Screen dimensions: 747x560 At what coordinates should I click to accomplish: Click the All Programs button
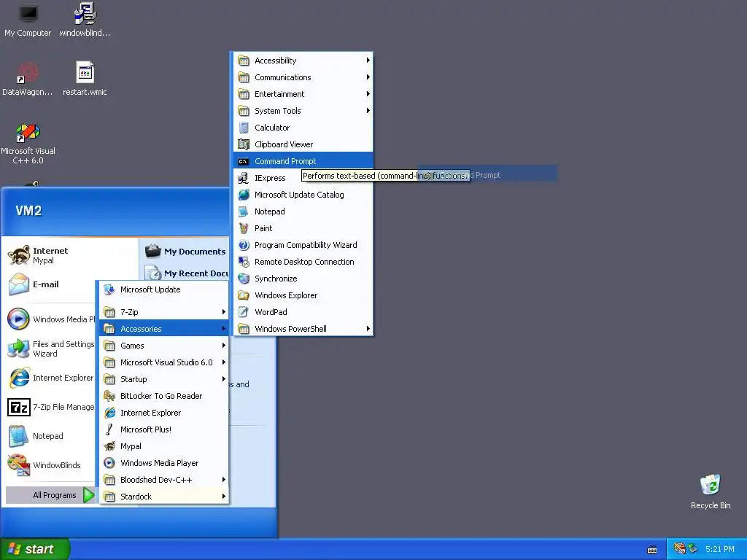click(51, 495)
